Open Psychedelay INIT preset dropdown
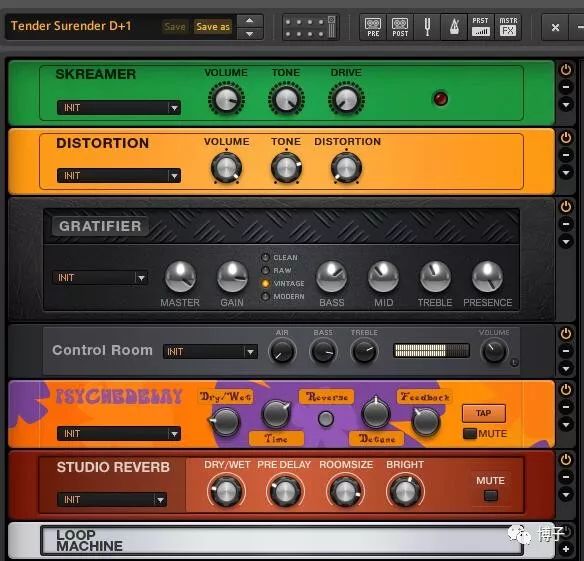 click(119, 434)
